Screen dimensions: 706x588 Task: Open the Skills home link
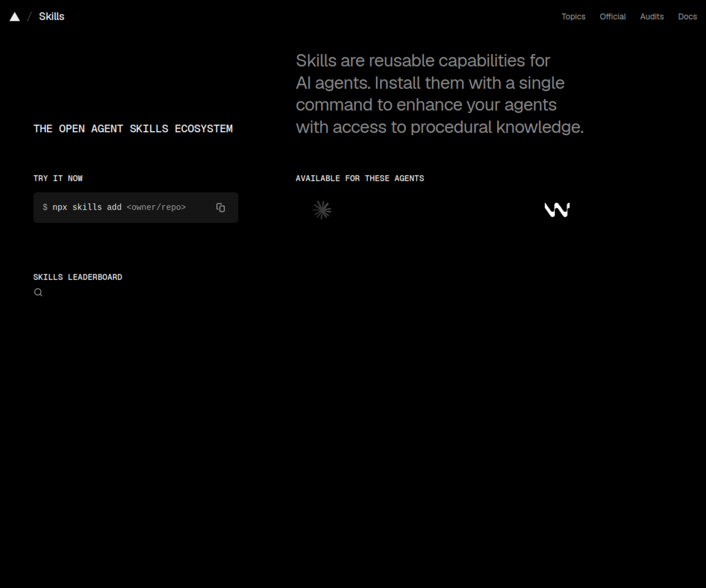pos(51,17)
